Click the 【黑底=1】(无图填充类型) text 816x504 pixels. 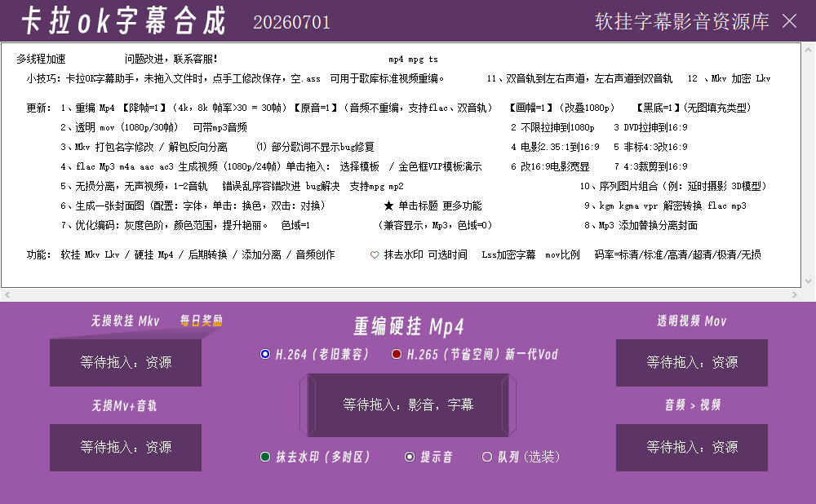click(x=694, y=108)
